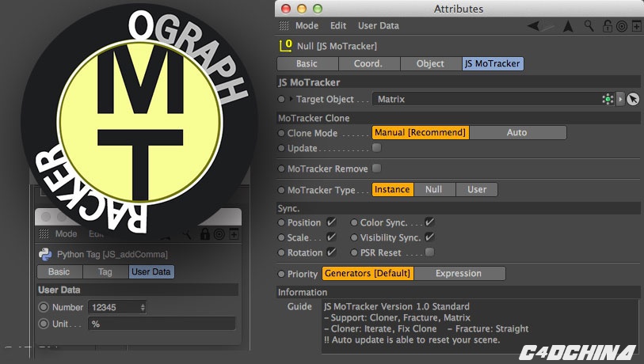
Task: Click the Unit field containing %
Action: [x=162, y=324]
